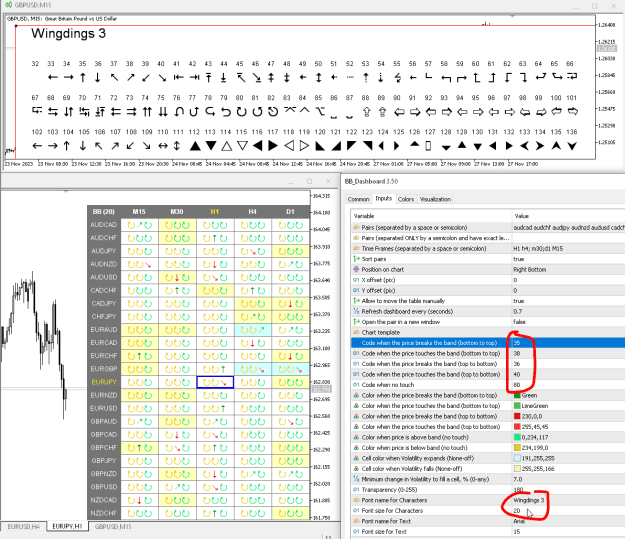Click the clockwise circle arrow under code 80

tap(241, 112)
